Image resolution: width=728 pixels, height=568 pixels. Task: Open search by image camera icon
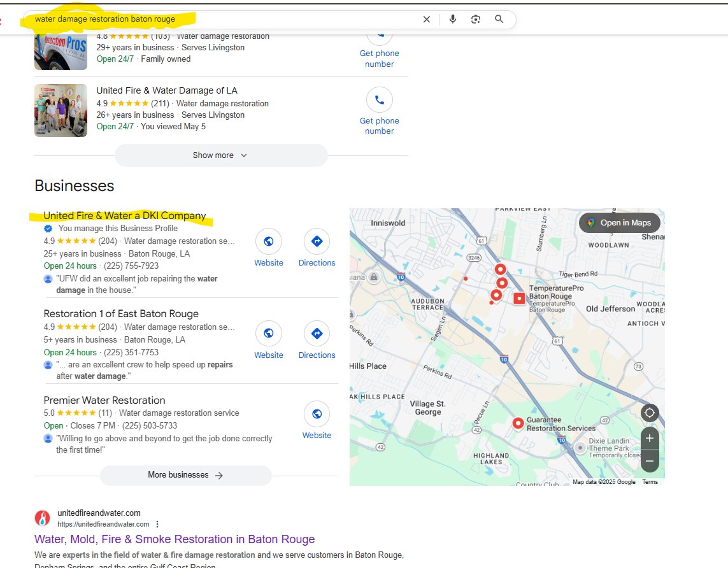475,20
